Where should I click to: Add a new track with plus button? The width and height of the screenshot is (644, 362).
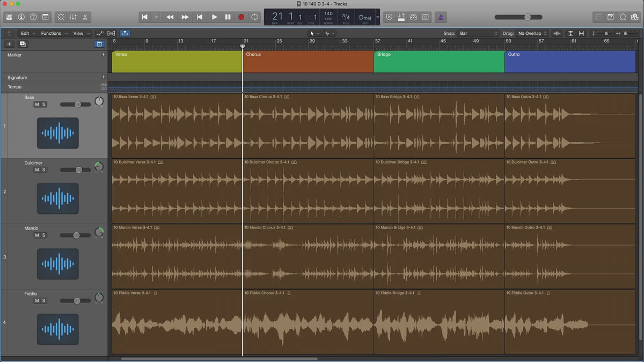click(9, 44)
